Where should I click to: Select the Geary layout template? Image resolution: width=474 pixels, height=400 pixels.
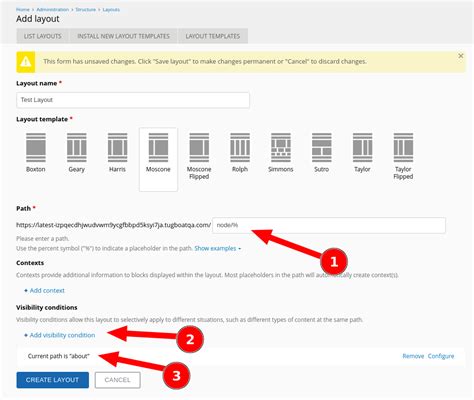coord(77,153)
